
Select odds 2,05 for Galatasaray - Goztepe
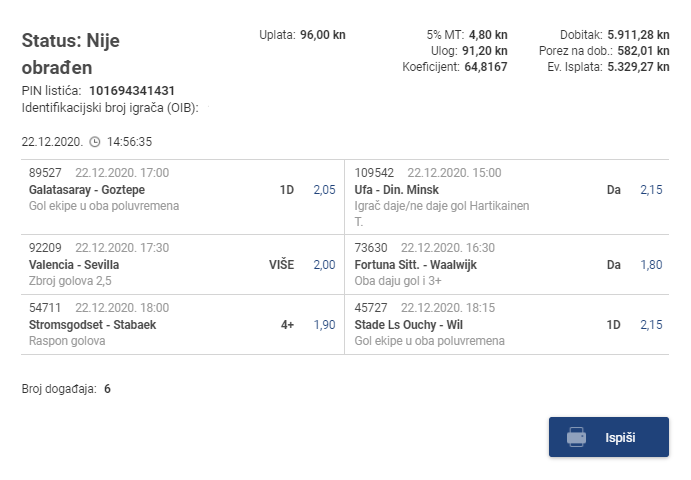click(x=324, y=189)
